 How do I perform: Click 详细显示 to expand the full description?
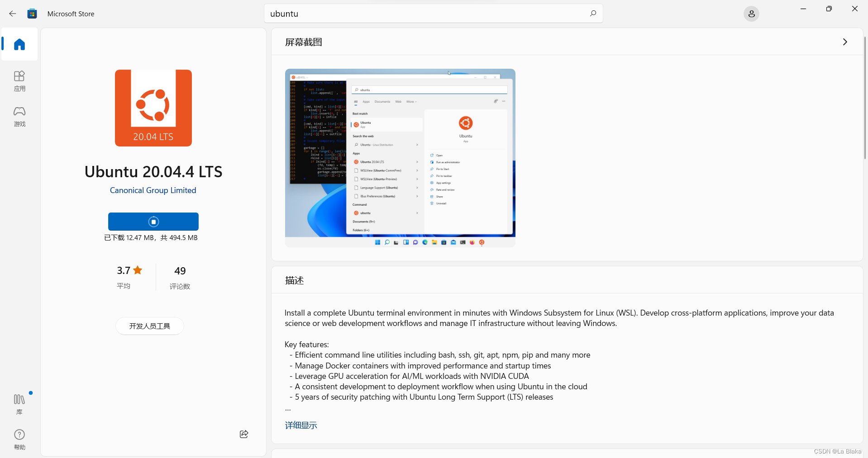(300, 425)
